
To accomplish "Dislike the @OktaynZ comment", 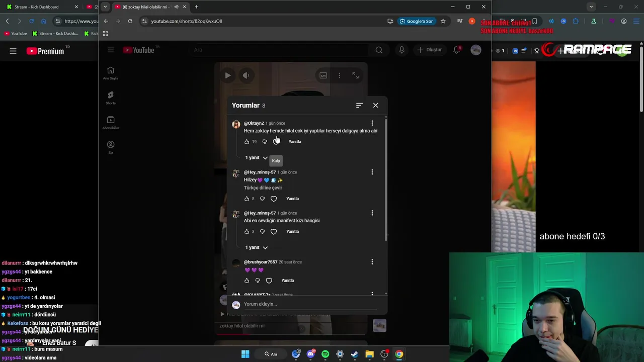I will [265, 142].
